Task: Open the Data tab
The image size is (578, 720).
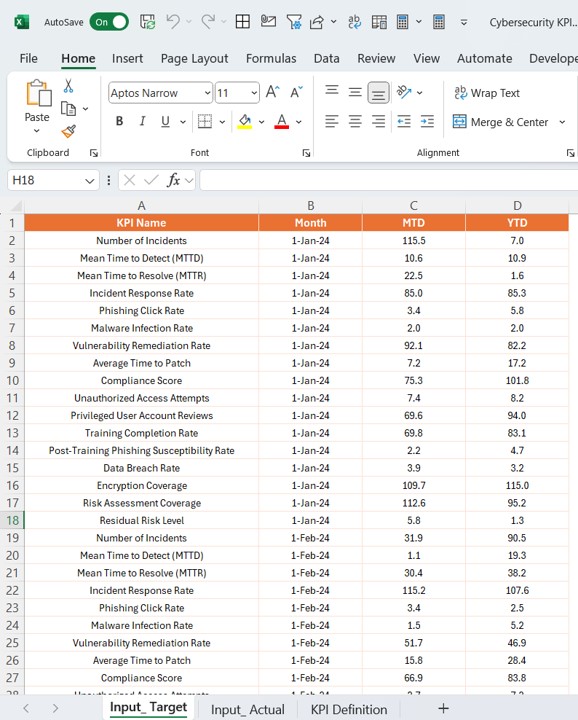Action: (x=326, y=58)
